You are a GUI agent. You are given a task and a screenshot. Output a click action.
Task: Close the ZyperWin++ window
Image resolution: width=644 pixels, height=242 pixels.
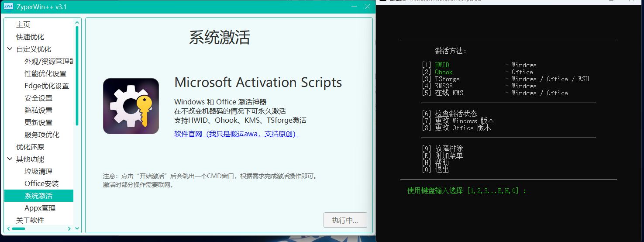[367, 7]
